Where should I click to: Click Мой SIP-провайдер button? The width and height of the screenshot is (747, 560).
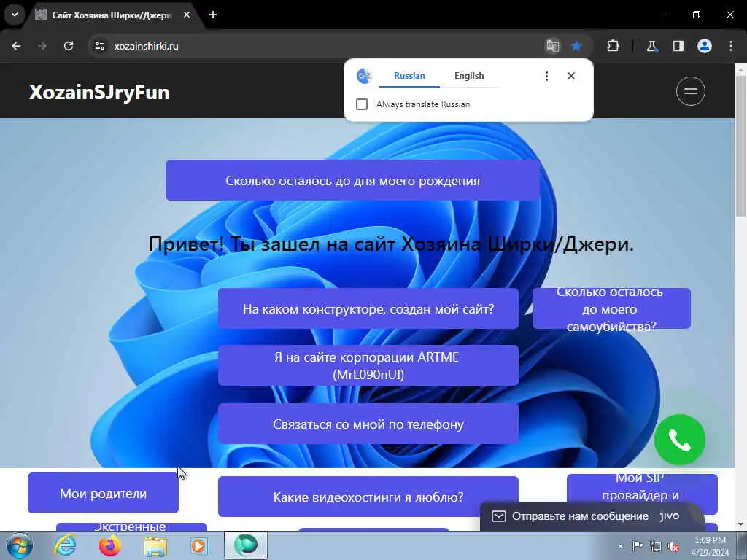click(x=642, y=488)
